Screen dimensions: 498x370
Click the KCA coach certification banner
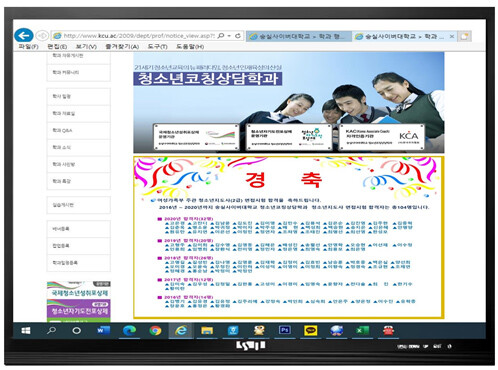[382, 137]
